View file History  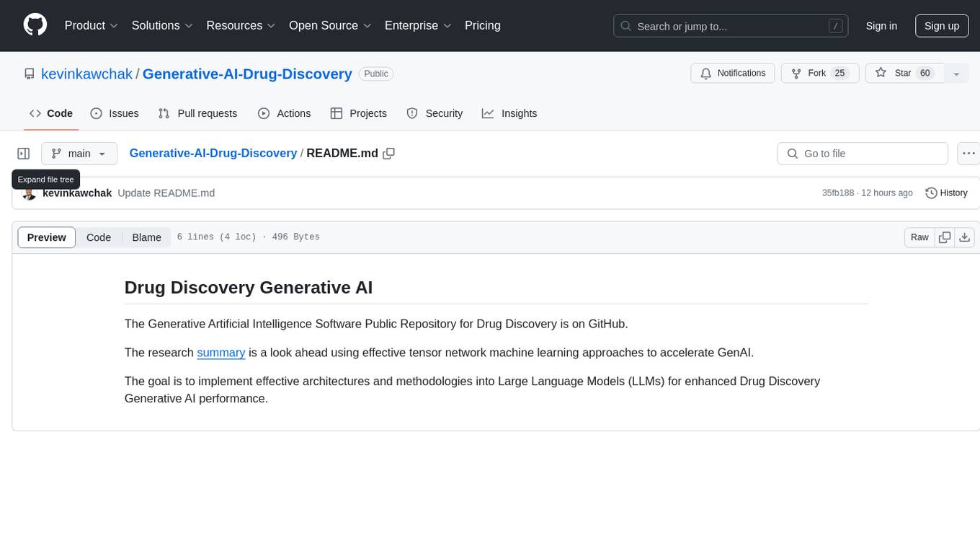946,193
